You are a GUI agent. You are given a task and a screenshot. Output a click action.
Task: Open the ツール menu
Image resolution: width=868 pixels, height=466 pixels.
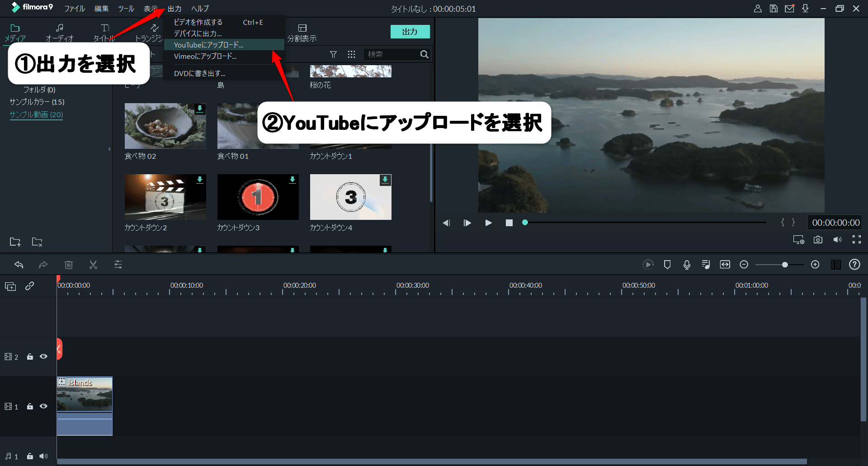coord(126,9)
